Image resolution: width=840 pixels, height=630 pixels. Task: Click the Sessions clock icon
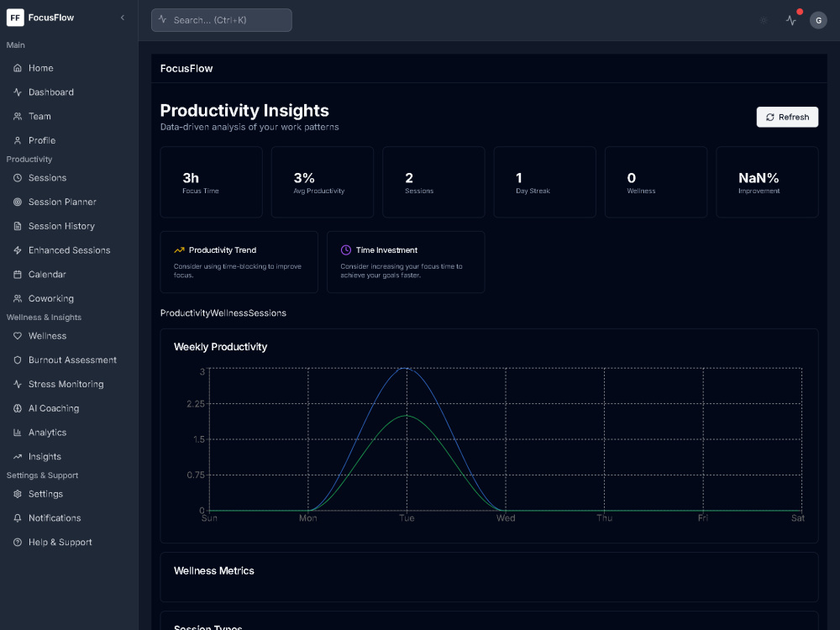tap(18, 178)
